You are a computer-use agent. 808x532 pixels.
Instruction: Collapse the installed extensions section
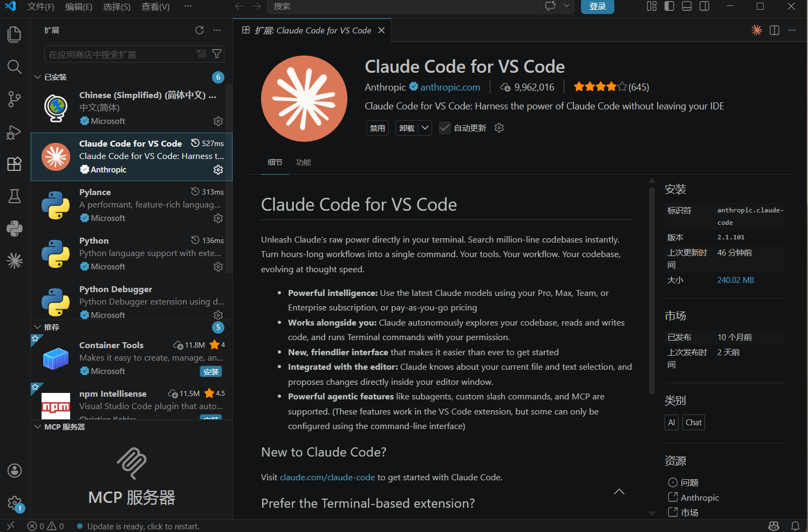point(38,77)
